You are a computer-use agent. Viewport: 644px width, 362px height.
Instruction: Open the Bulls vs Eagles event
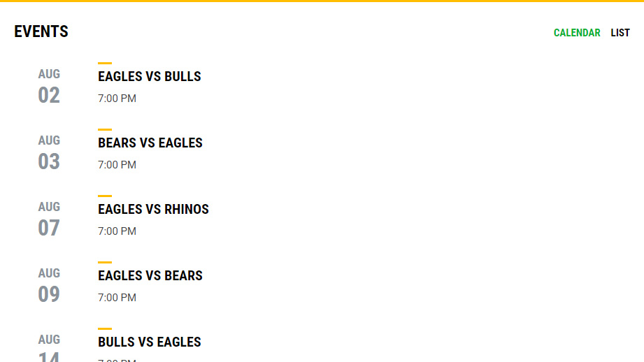pos(150,342)
